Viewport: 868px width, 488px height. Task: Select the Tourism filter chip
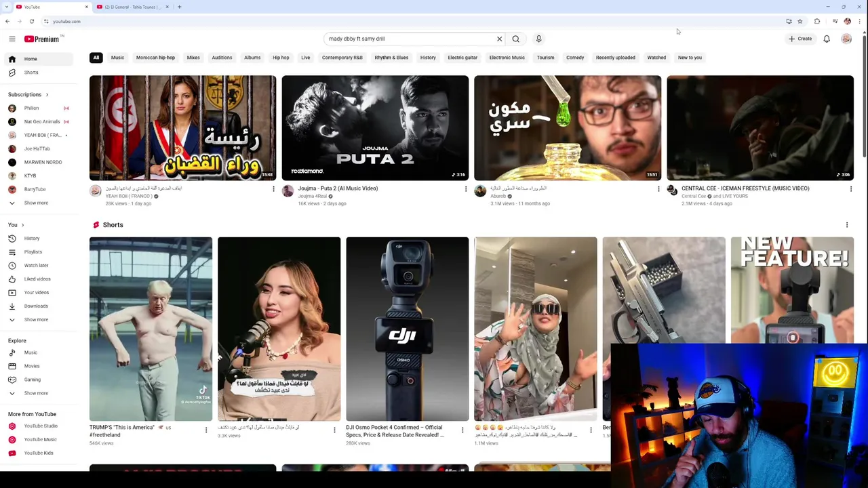[545, 58]
